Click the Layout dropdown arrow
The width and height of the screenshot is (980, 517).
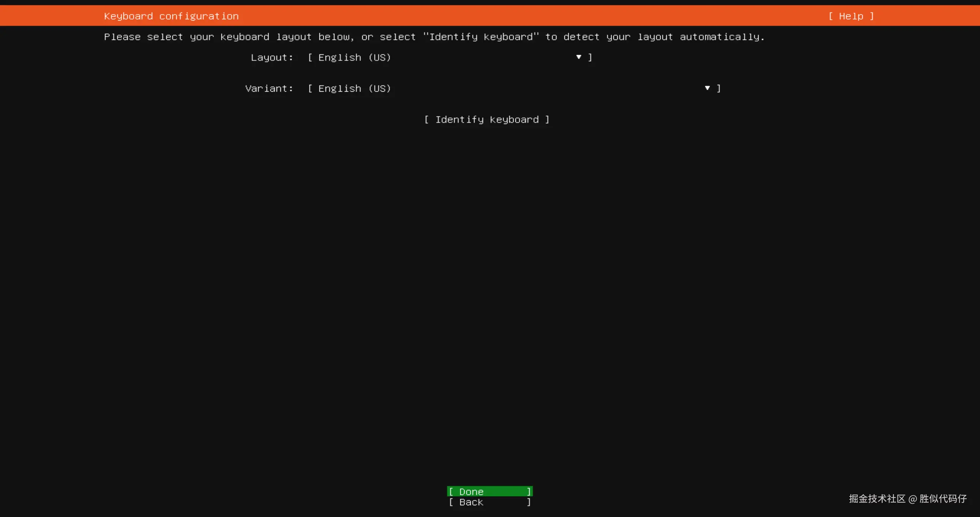[x=578, y=57]
